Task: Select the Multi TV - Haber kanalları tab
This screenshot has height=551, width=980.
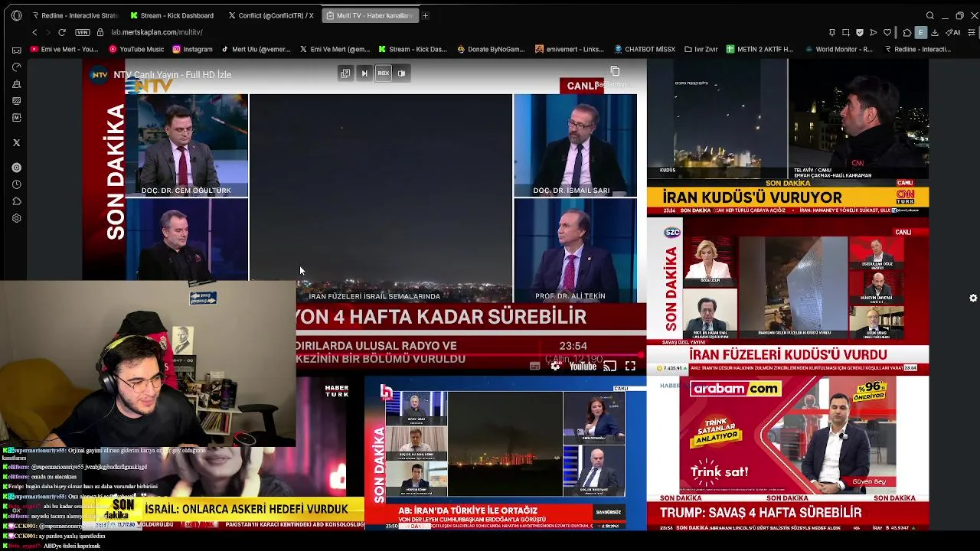Action: tap(370, 15)
